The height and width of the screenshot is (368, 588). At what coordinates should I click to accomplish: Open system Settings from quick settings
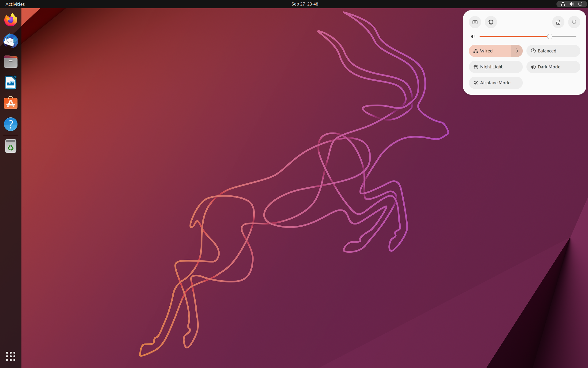pos(491,22)
